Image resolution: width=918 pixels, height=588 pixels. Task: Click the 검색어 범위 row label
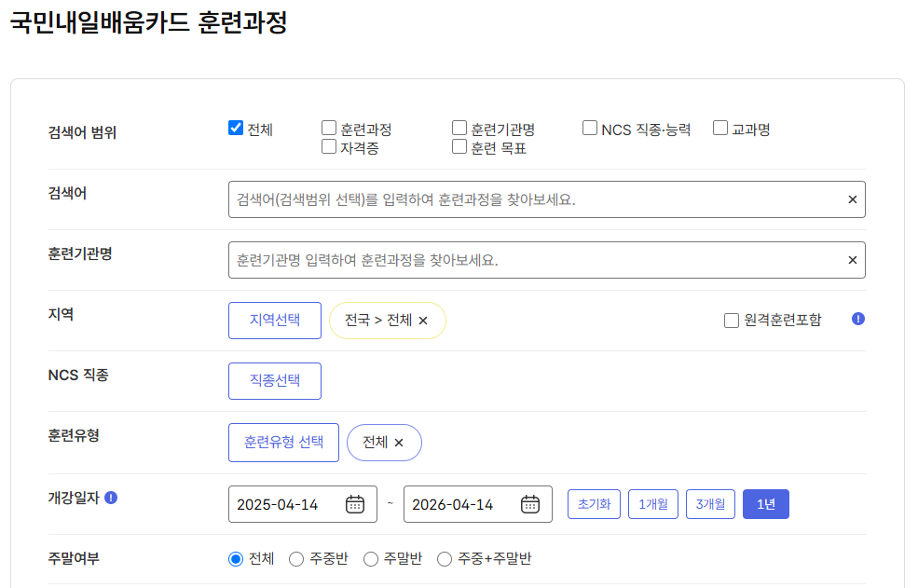82,132
